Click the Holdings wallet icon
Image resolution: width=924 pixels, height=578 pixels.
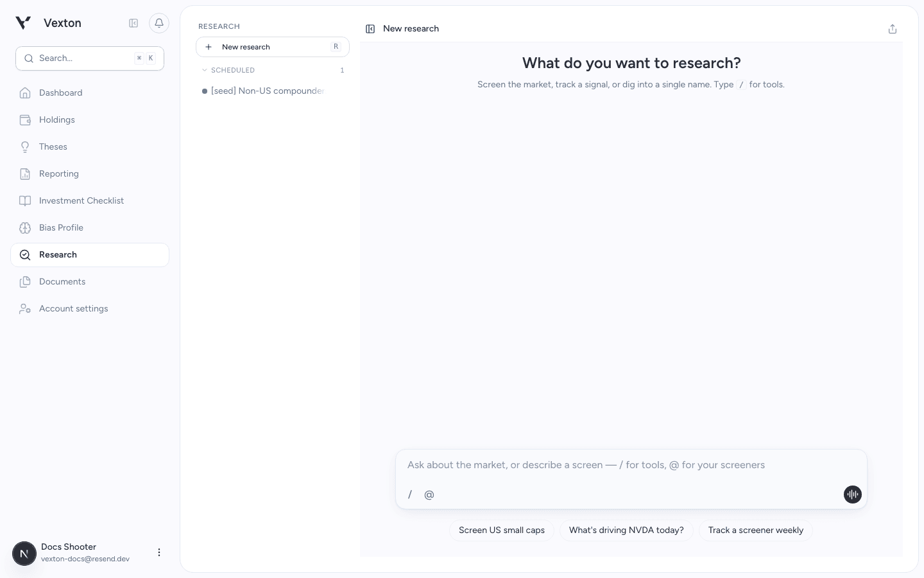pyautogui.click(x=25, y=120)
